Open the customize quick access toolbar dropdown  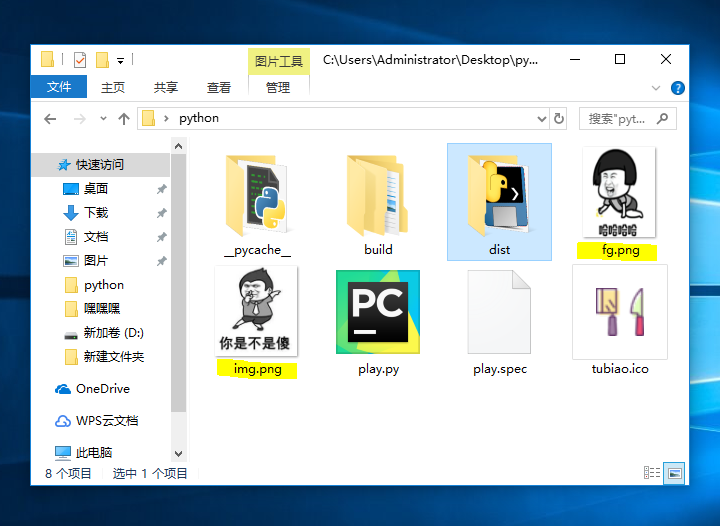click(x=120, y=60)
